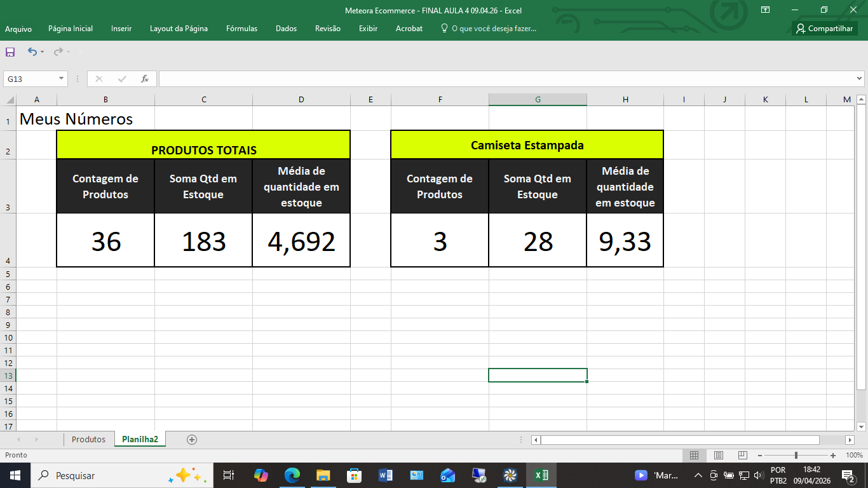Switch to Page Layout view icon
Image resolution: width=868 pixels, height=488 pixels.
[x=718, y=455]
